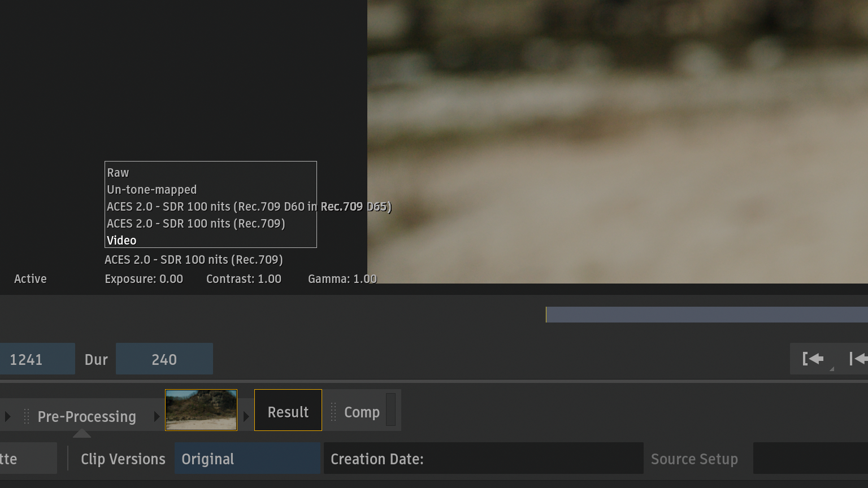Click arrow between thumbnail and Result
Viewport: 868px width, 488px height.
(246, 416)
